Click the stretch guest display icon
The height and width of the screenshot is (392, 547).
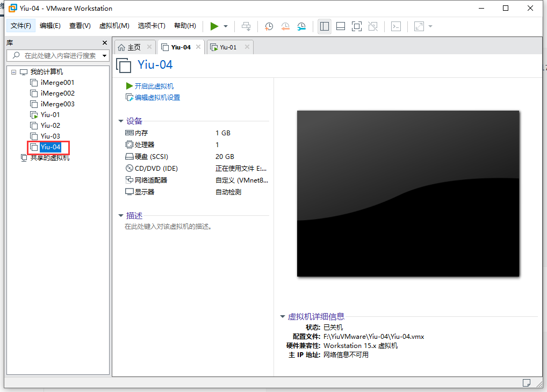(419, 26)
